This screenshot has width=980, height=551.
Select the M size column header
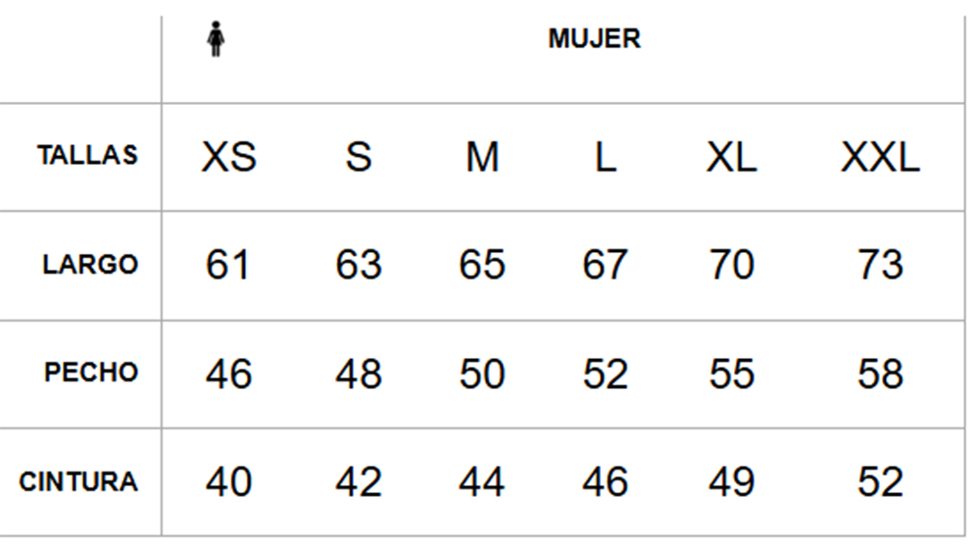[x=482, y=156]
